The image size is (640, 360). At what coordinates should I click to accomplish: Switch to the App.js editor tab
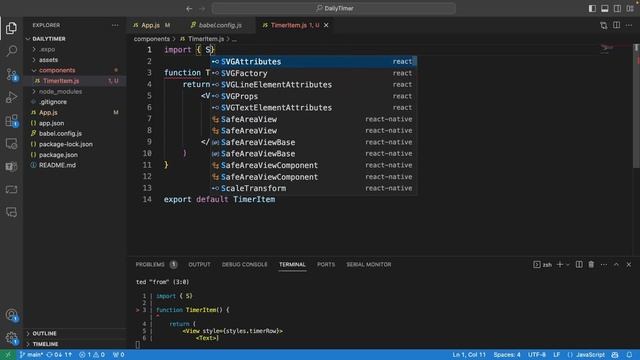pos(151,25)
